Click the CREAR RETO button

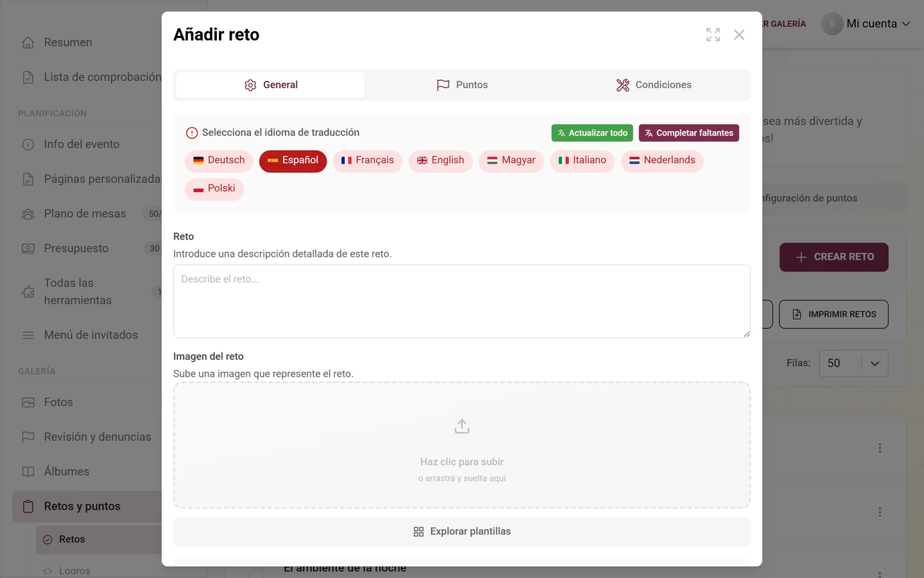pyautogui.click(x=834, y=257)
